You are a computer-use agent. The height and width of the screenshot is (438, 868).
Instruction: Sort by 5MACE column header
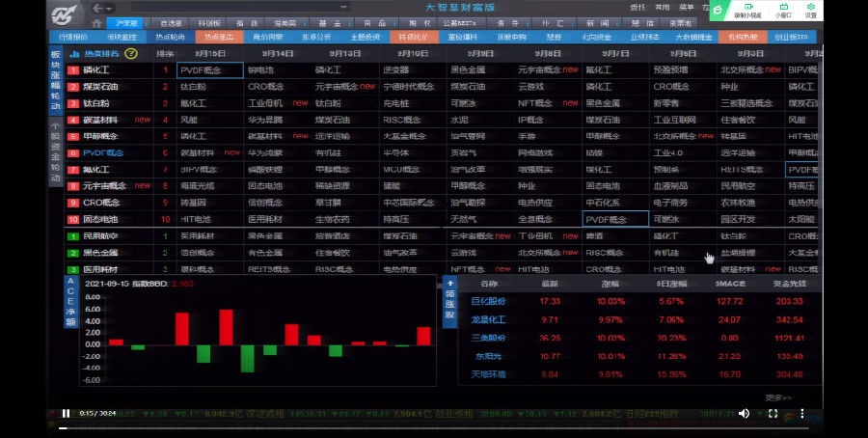tap(730, 284)
